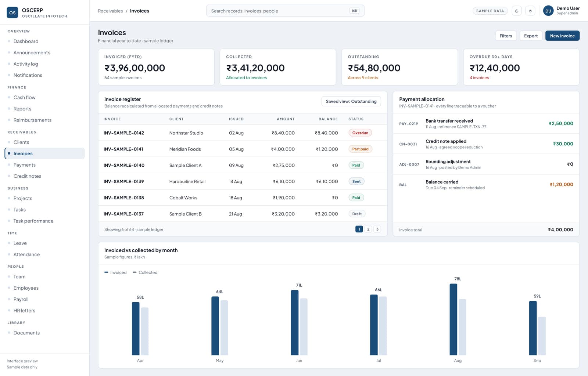
Task: Go to invoice register page 1
Action: click(359, 229)
